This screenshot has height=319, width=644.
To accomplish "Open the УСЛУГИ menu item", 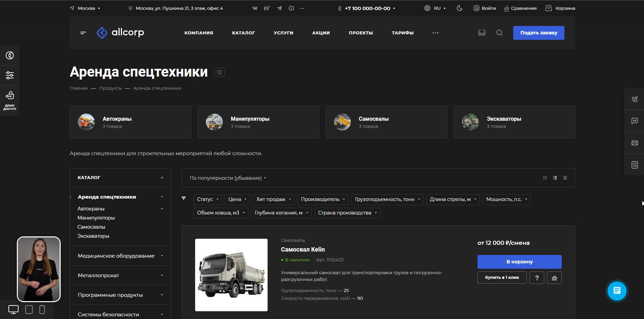I will click(x=283, y=33).
